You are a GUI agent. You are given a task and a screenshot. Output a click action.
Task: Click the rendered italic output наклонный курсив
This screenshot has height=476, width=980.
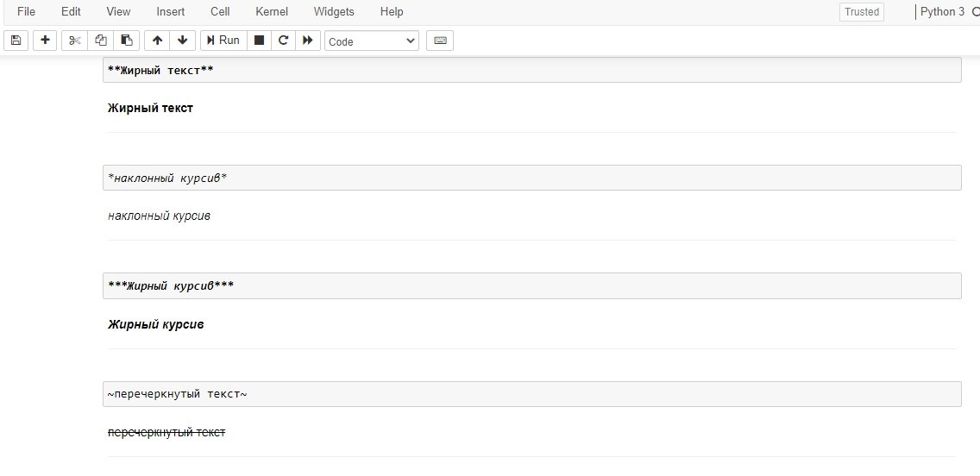click(x=160, y=216)
